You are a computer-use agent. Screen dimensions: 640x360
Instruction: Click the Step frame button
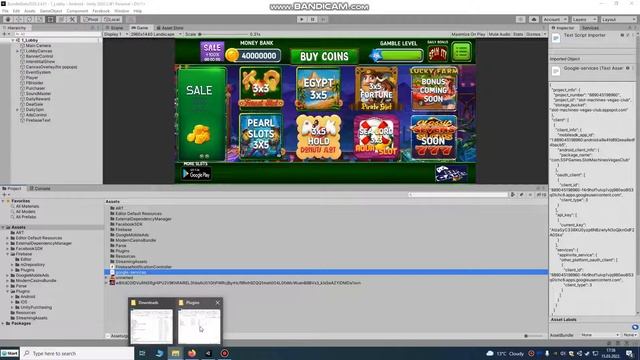[323, 19]
